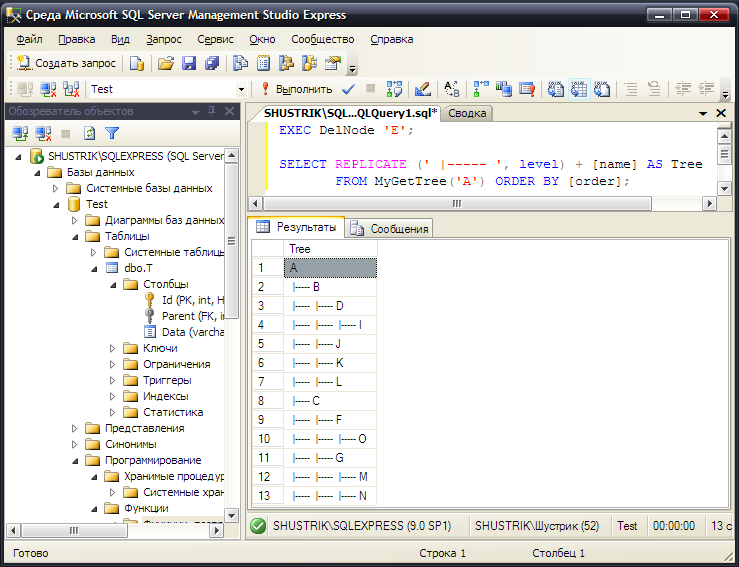Click the Parse checkmark icon
The width and height of the screenshot is (739, 567).
[348, 89]
